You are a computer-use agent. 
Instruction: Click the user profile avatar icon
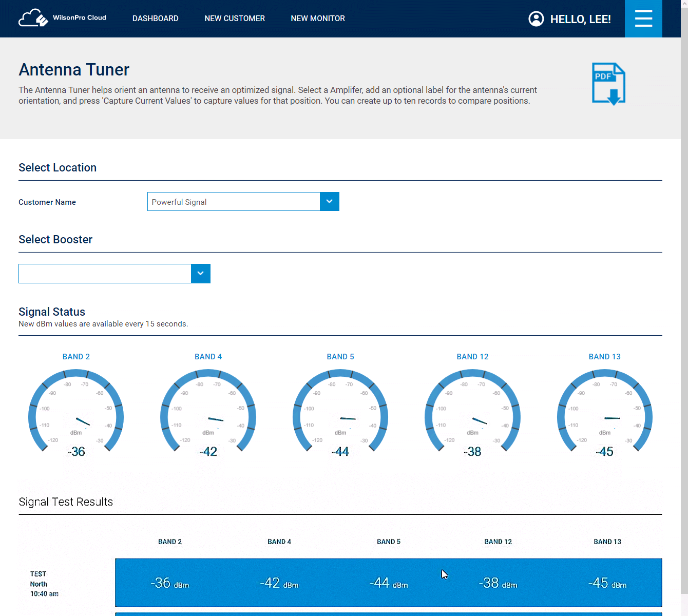click(x=536, y=19)
